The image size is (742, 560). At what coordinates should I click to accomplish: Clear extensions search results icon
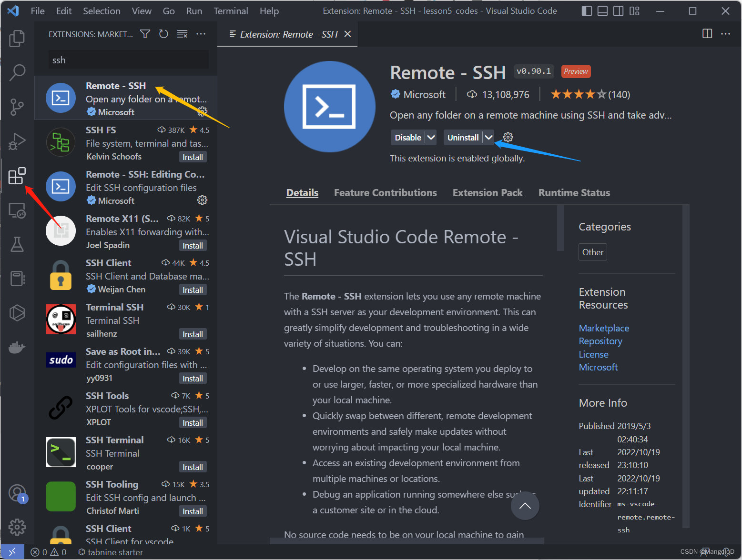tap(182, 34)
